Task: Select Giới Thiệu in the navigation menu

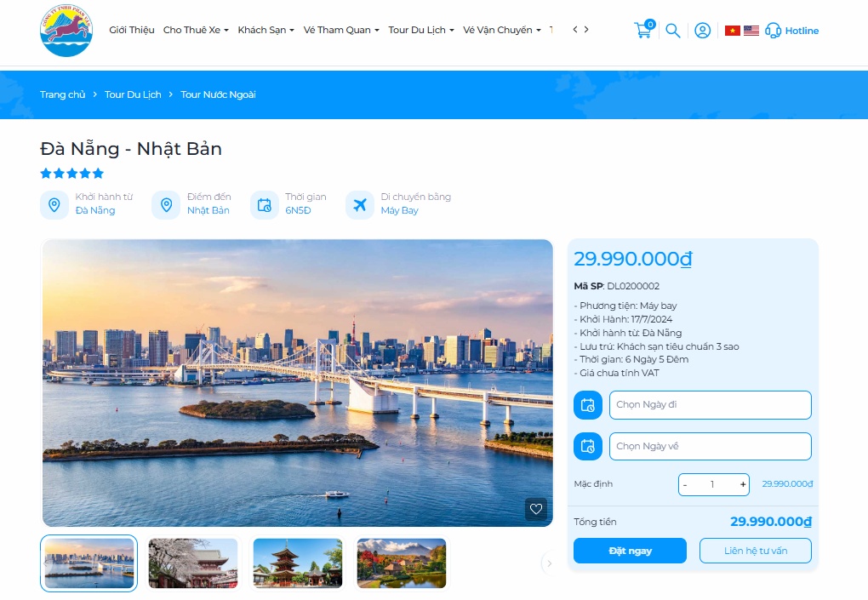Action: point(130,30)
